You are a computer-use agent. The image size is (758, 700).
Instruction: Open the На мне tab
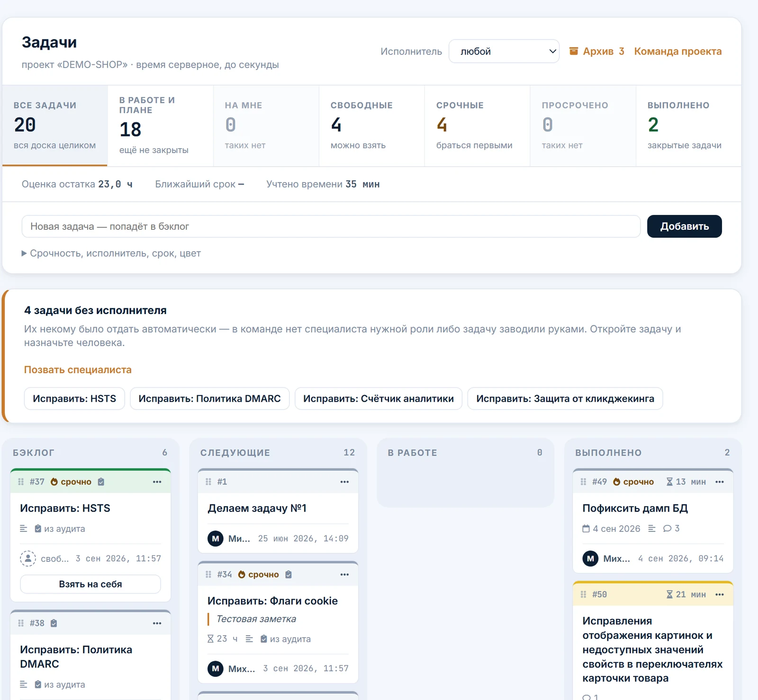tap(266, 126)
